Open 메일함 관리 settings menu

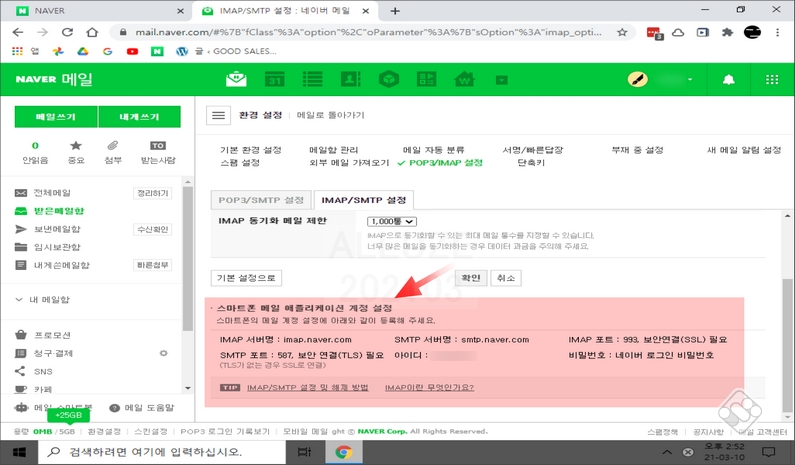(x=334, y=150)
